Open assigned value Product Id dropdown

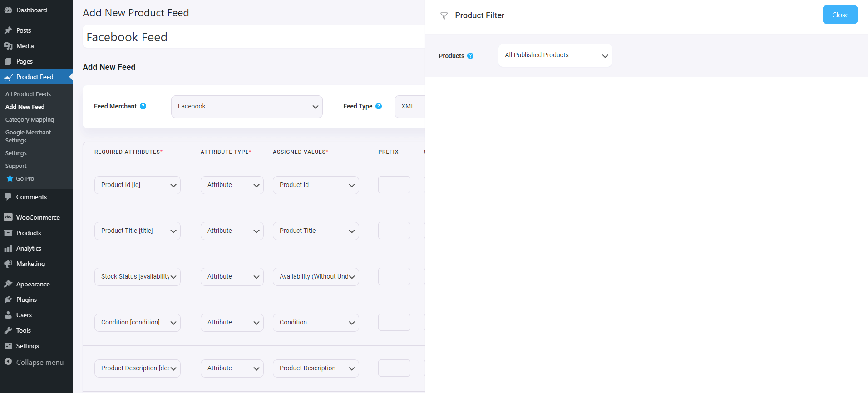click(316, 185)
